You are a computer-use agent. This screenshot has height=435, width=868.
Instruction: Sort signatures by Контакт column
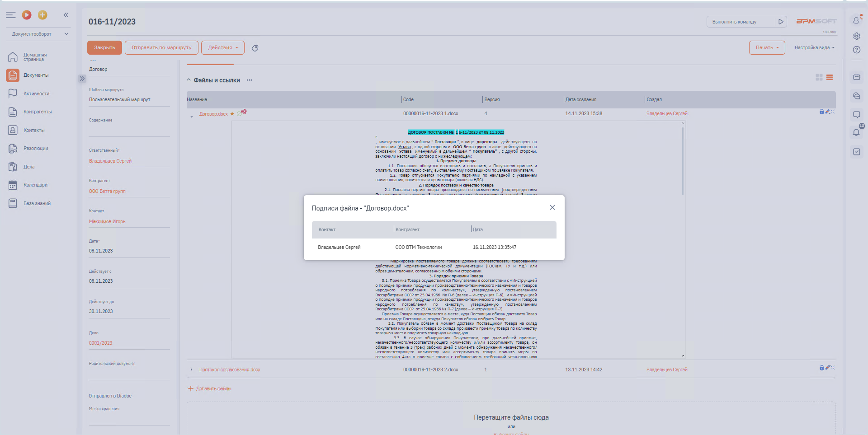pos(327,229)
